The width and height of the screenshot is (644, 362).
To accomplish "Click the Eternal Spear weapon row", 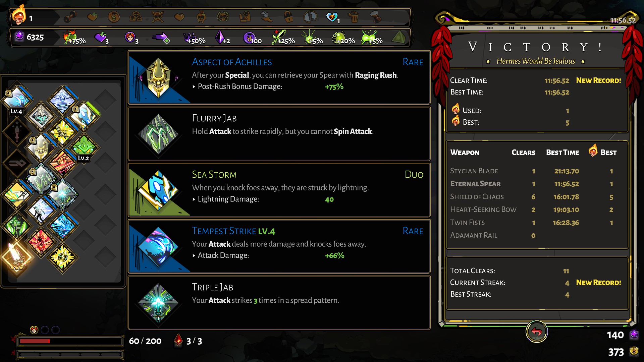I will click(536, 184).
